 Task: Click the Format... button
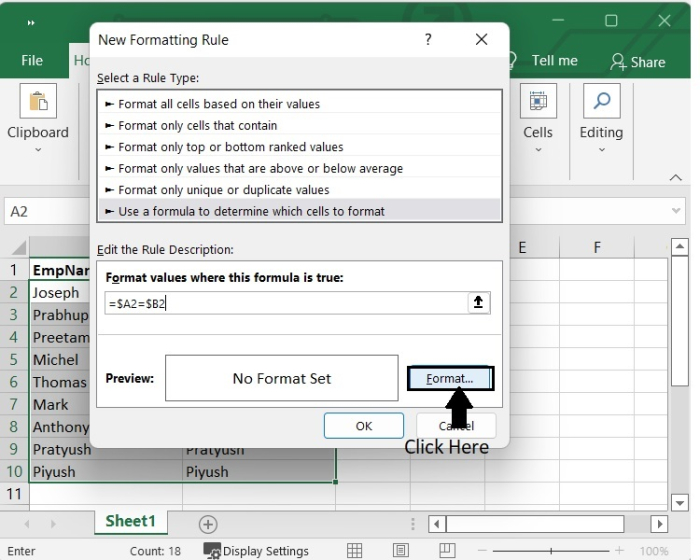tap(451, 379)
